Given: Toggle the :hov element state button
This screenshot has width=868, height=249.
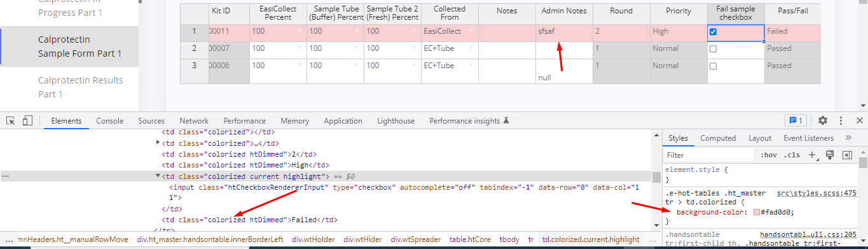Looking at the screenshot, I should click(x=769, y=155).
